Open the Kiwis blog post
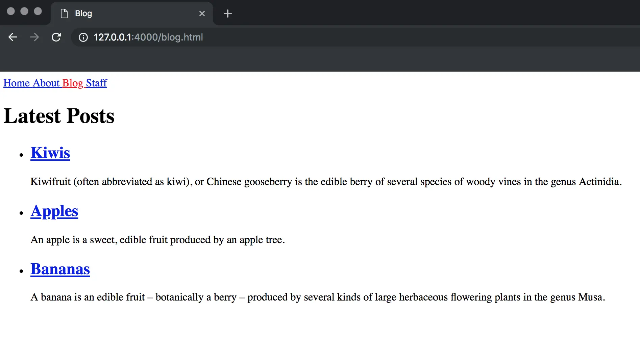The width and height of the screenshot is (640, 364). point(50,153)
